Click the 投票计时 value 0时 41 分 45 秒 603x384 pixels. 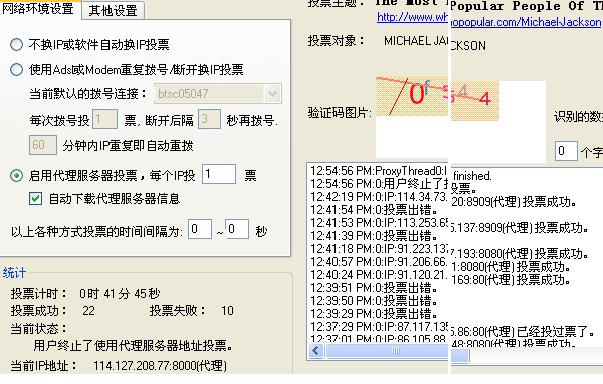point(120,294)
